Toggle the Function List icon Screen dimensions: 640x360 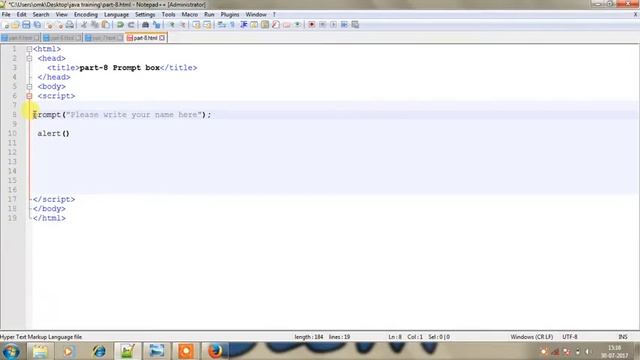pos(276,25)
